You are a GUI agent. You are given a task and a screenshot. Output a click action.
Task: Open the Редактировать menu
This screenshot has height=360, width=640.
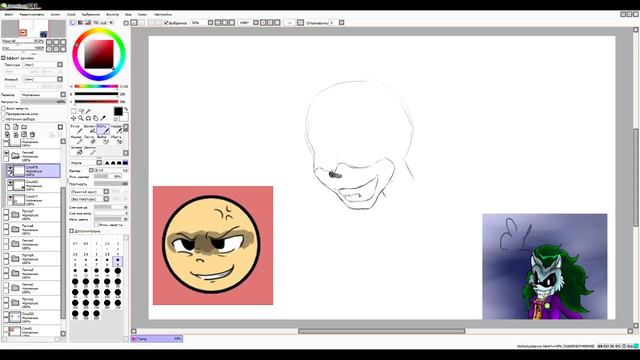click(32, 14)
